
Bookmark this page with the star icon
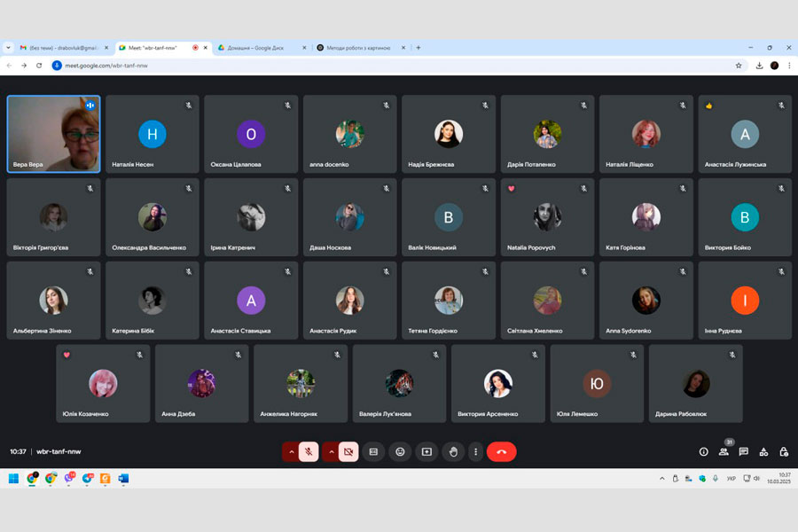[739, 65]
